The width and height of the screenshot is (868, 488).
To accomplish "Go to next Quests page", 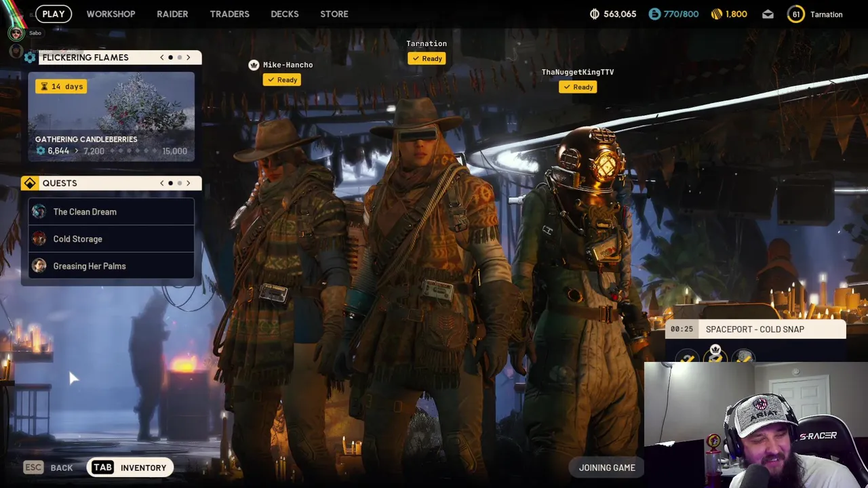I will click(x=189, y=183).
